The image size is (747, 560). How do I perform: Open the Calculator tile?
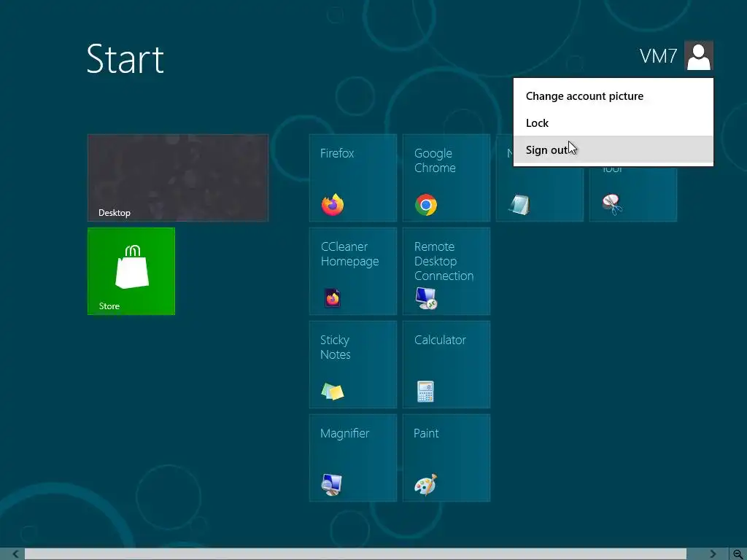446,365
